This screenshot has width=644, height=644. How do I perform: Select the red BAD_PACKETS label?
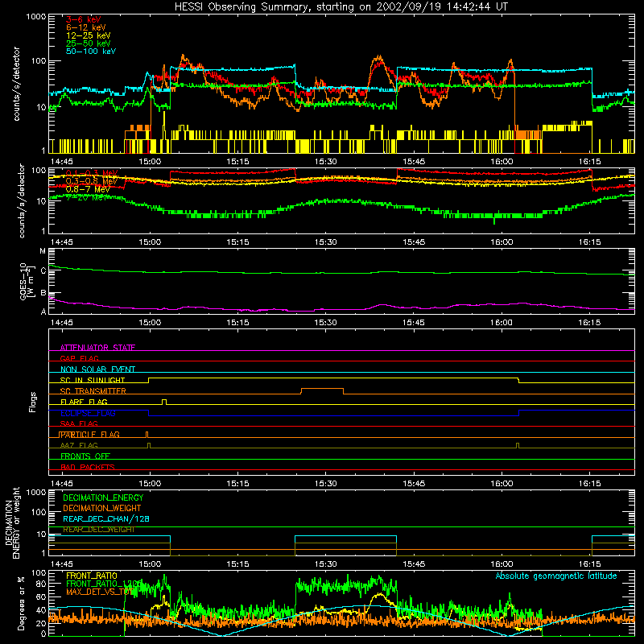coord(88,467)
